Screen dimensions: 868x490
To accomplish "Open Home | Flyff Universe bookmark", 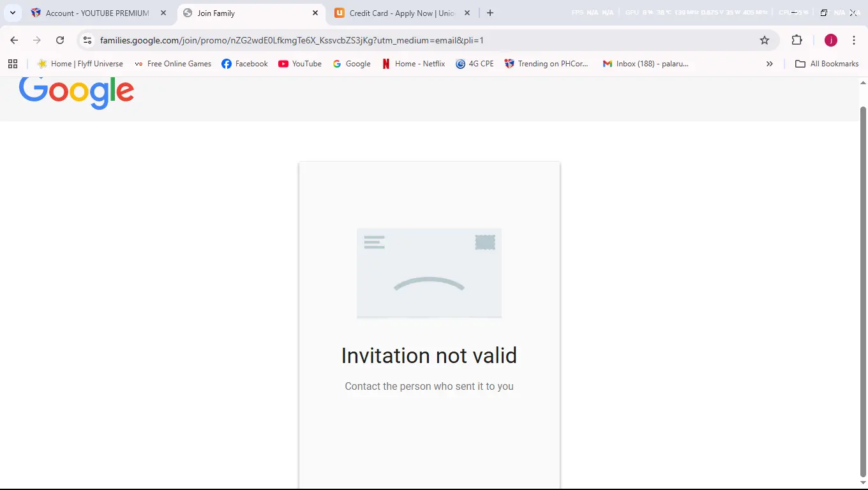I will click(x=80, y=64).
